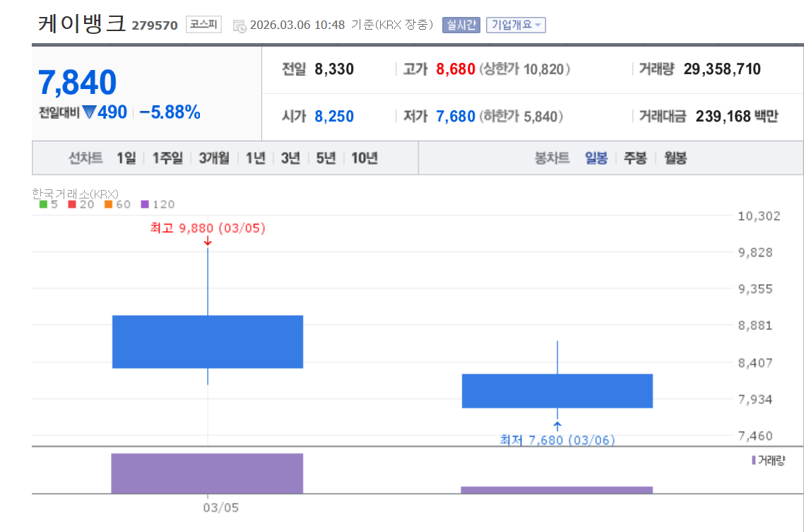The width and height of the screenshot is (804, 532).
Task: Click the 03/05 date axis label
Action: click(x=221, y=507)
